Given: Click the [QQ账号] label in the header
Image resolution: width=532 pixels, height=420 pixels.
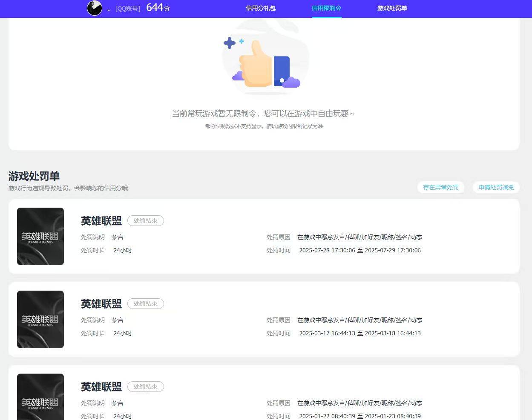Looking at the screenshot, I should tap(128, 8).
